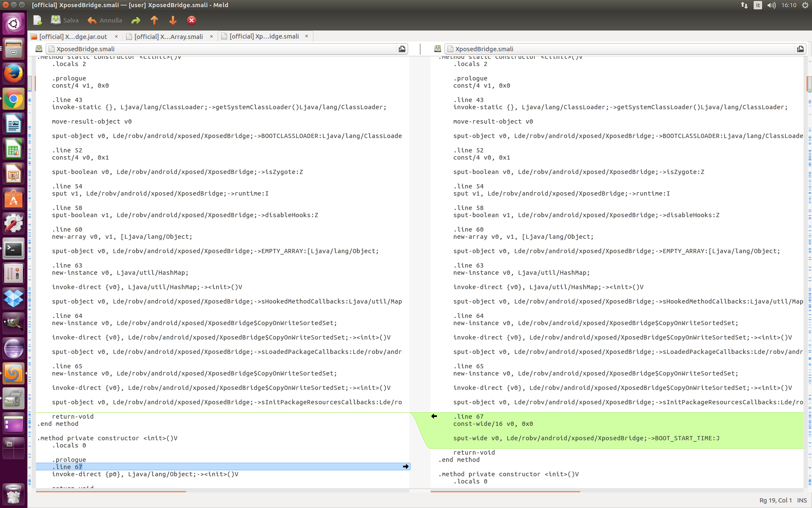Screen dimensions: 812x508
Task: Click right pane's file browse icon
Action: [801, 49]
